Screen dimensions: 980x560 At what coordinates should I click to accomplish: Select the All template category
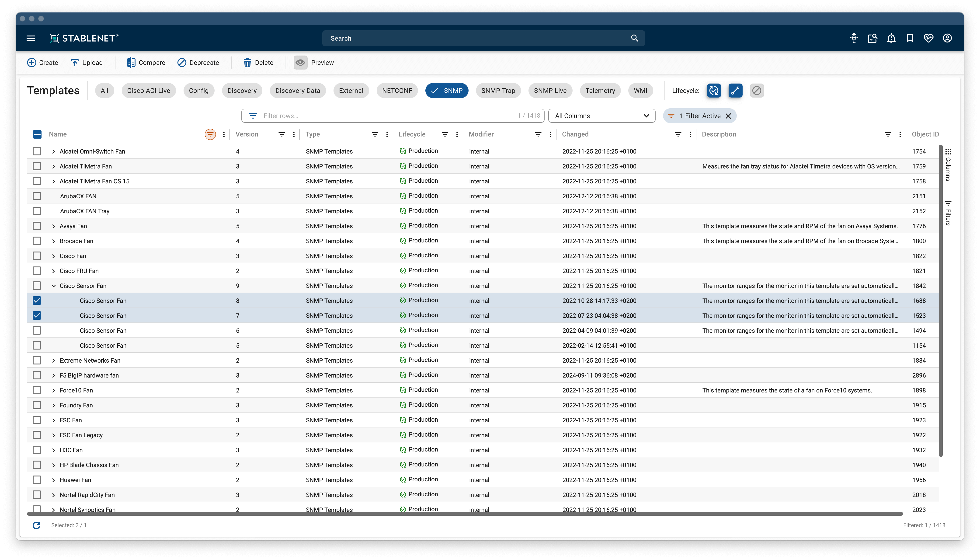pyautogui.click(x=104, y=90)
